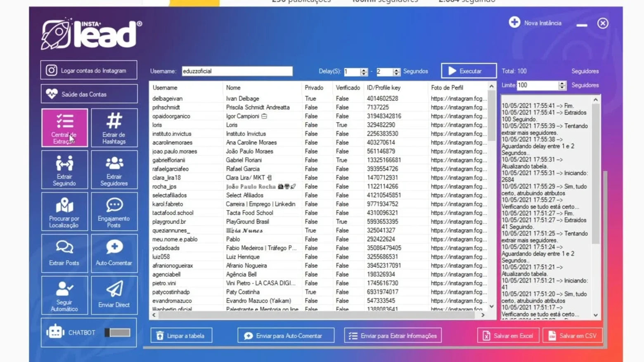Close the Insta Lead window
Viewport: 644px width, 362px height.
click(603, 23)
